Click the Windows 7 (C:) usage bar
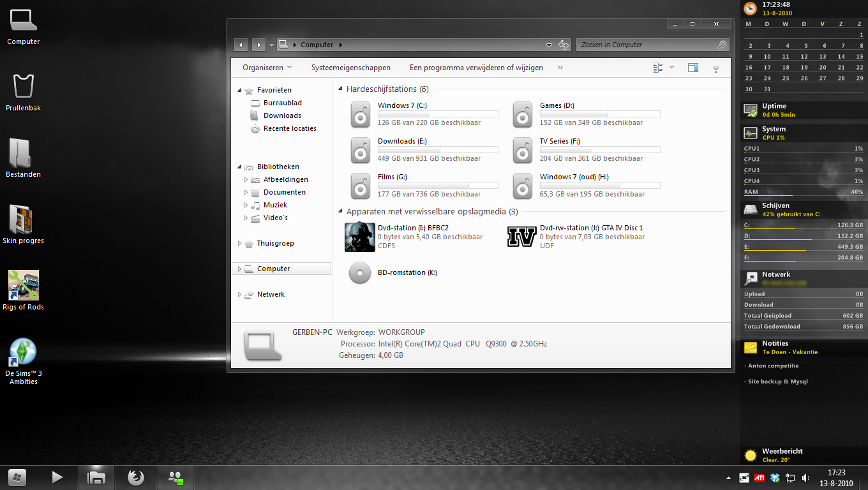Viewport: 868px width, 490px height. click(438, 114)
